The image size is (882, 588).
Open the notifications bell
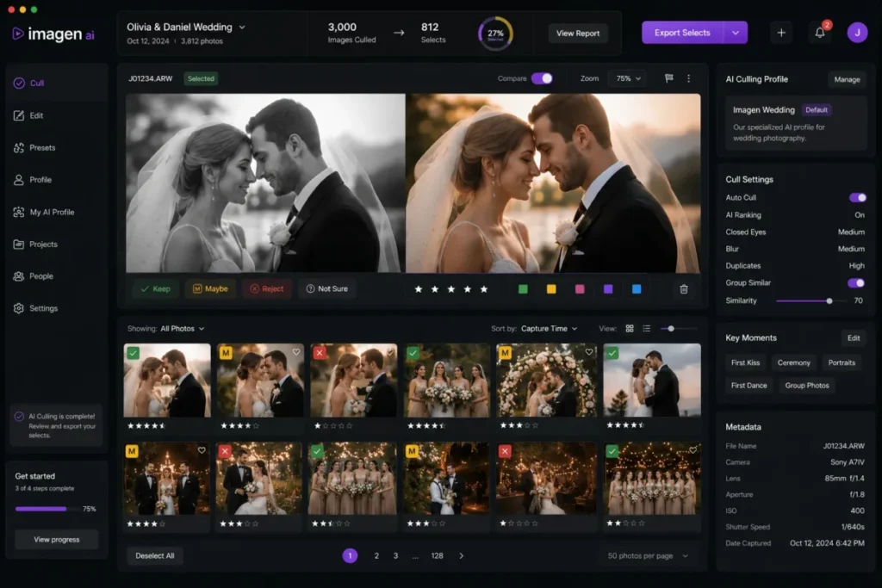coord(820,33)
